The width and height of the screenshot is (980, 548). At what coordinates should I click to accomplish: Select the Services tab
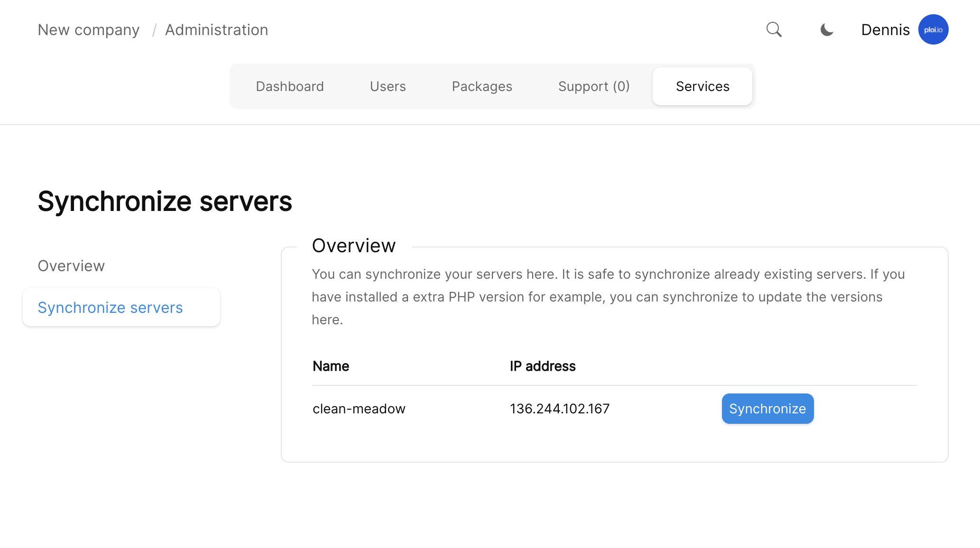(x=702, y=86)
